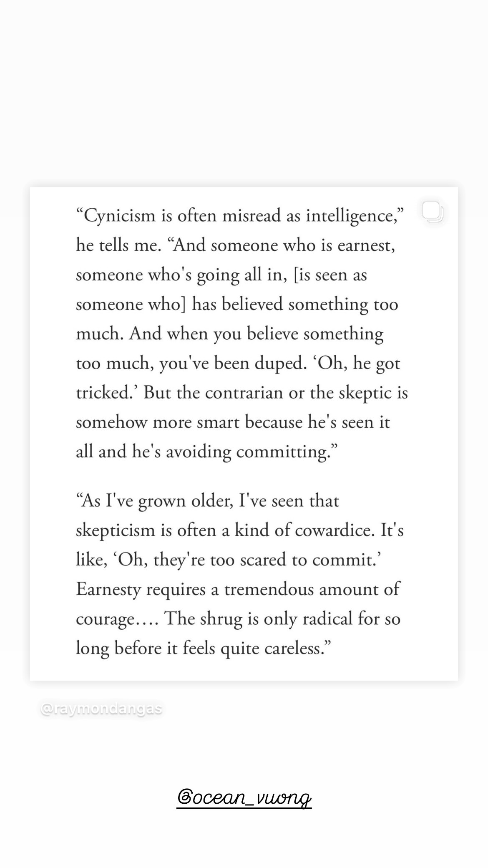Tap the multi-image carousel icon on the post
Image resolution: width=488 pixels, height=868 pixels.
coord(433,211)
